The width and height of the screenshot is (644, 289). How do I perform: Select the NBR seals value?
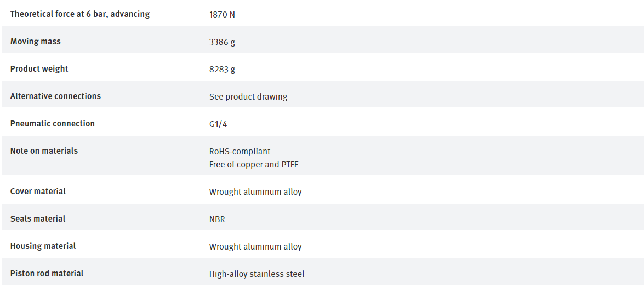pos(217,219)
